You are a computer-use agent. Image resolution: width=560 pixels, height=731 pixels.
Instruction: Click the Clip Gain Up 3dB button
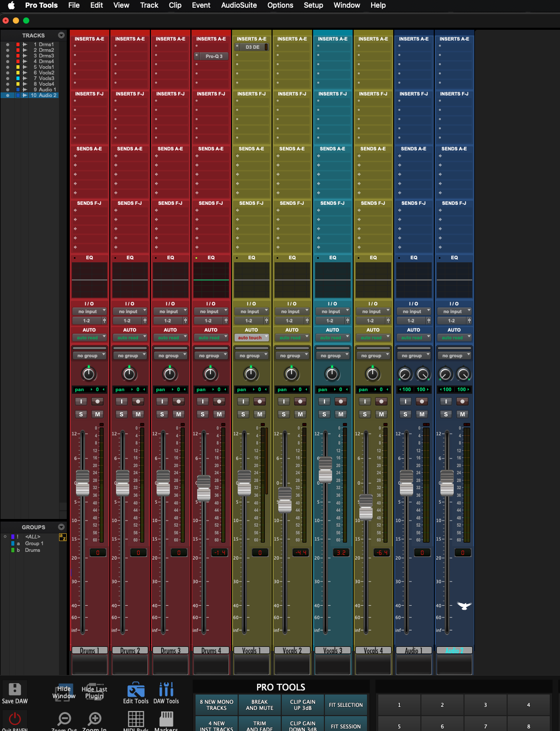(303, 705)
